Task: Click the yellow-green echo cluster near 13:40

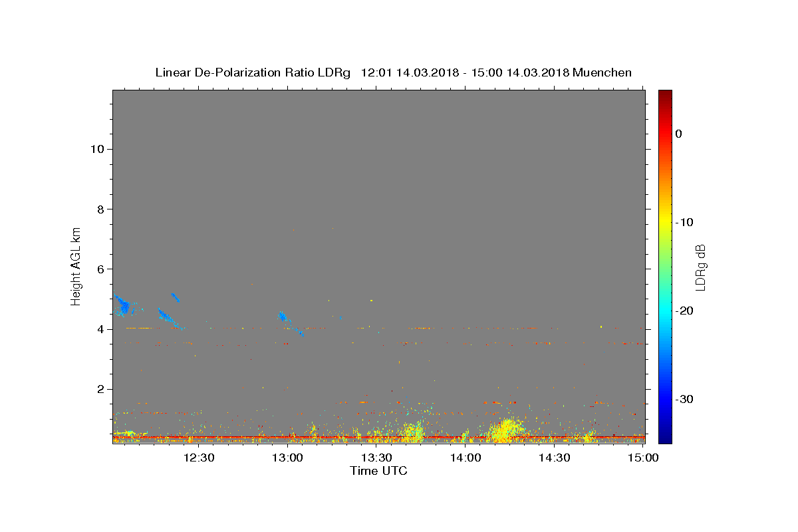Action: tap(412, 432)
